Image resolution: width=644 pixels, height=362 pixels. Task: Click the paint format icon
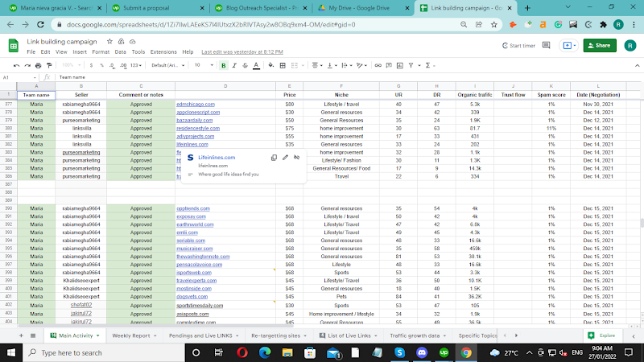click(51, 65)
